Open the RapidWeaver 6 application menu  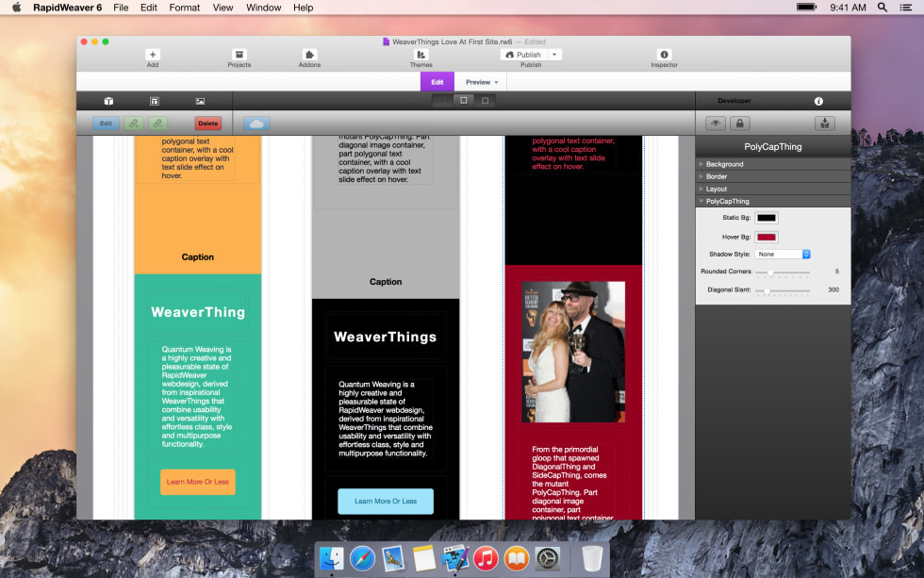coord(67,8)
